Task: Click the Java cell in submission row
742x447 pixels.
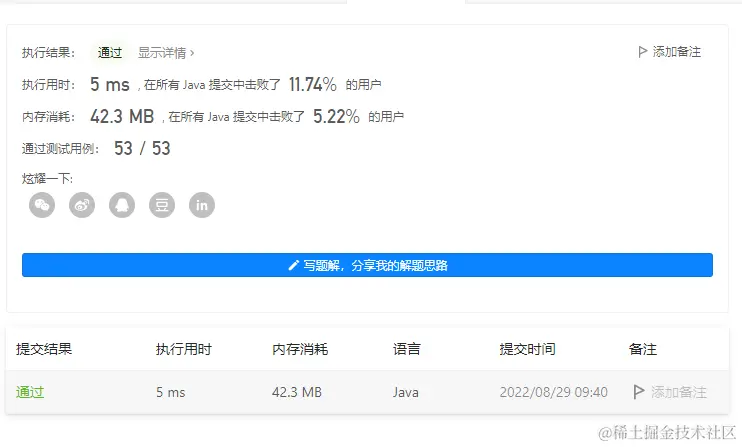Action: click(x=406, y=392)
